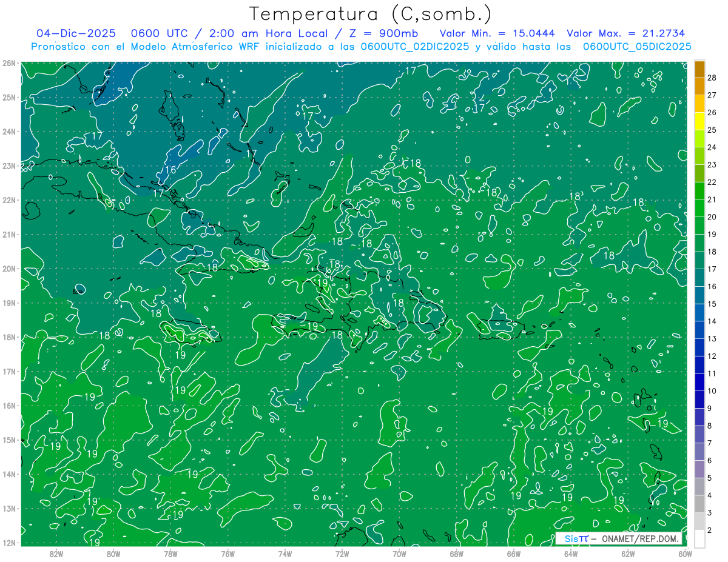Click color scale label "3"

[x=710, y=513]
